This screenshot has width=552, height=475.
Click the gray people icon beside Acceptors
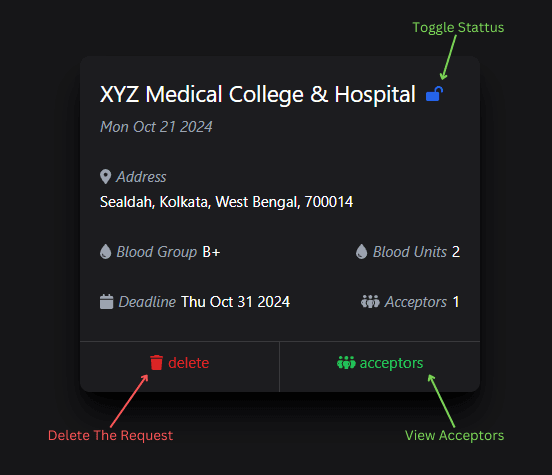(370, 302)
